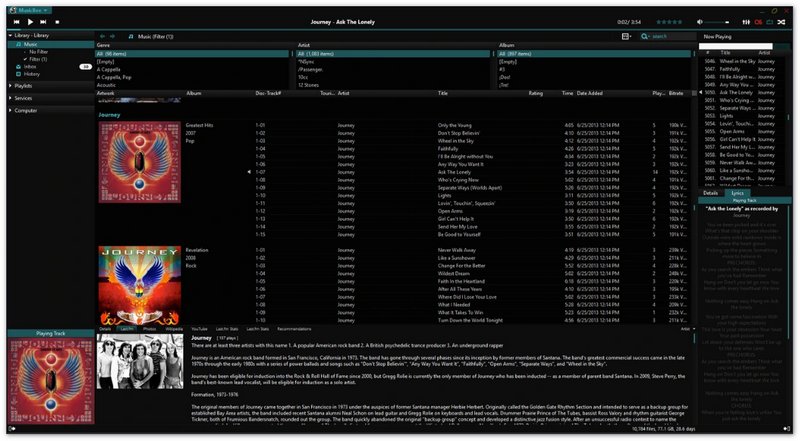This screenshot has width=800, height=441.
Task: Open the Details tab in the info panel
Action: 105,329
